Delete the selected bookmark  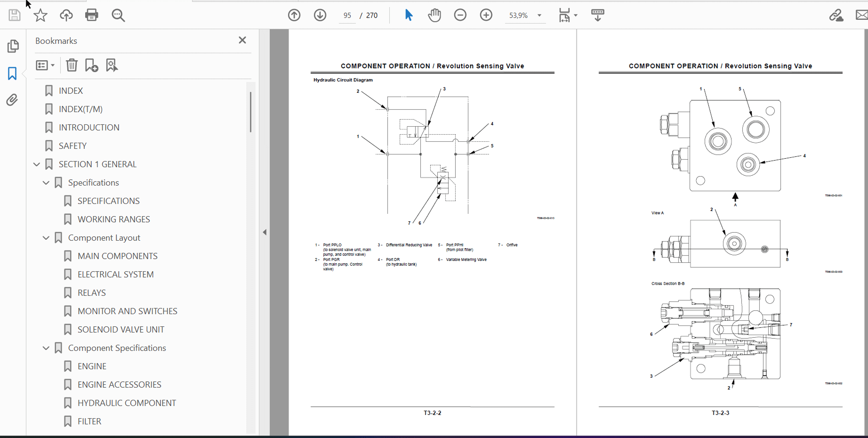click(72, 65)
